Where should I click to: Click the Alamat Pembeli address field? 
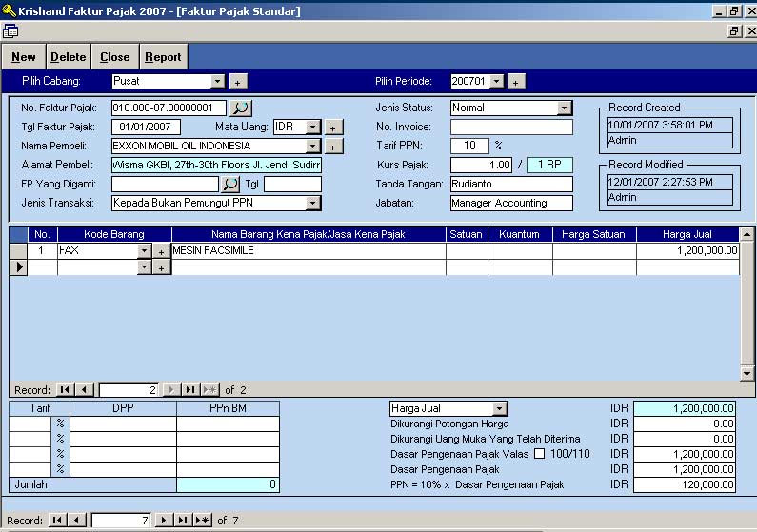[216, 165]
